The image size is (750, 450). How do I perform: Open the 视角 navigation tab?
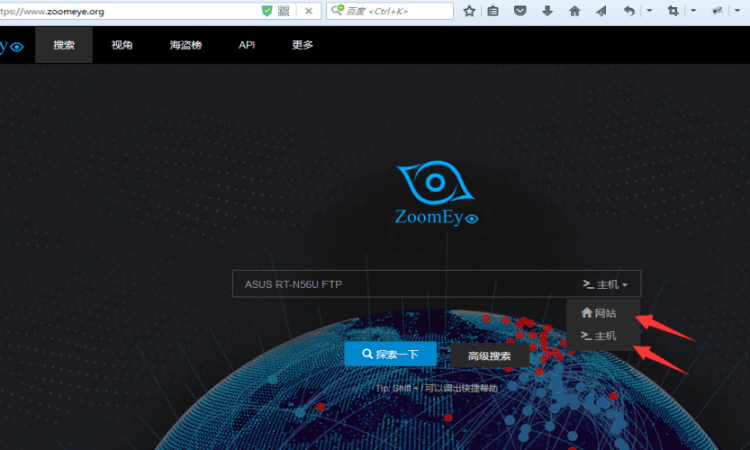coord(121,45)
